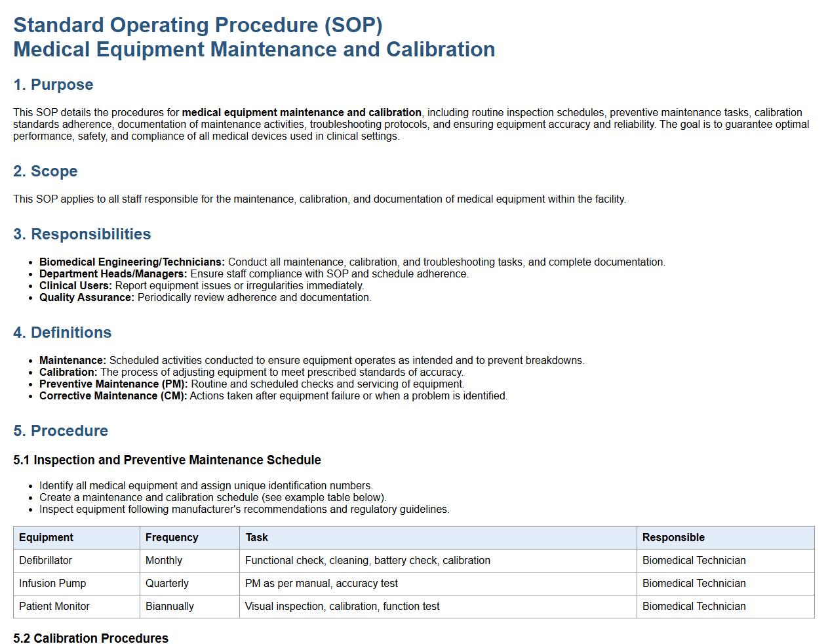Click 'PM as per manual, accuracy test' cell

tap(321, 583)
